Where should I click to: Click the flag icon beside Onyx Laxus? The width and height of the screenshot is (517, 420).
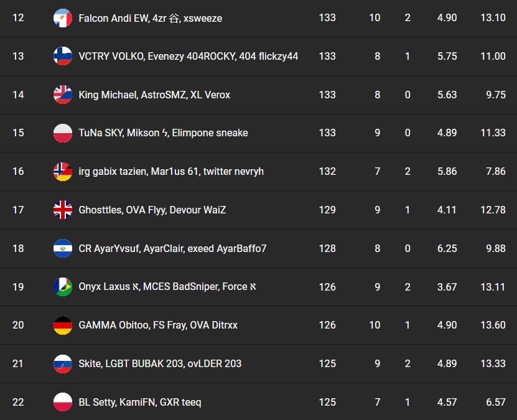[x=63, y=287]
